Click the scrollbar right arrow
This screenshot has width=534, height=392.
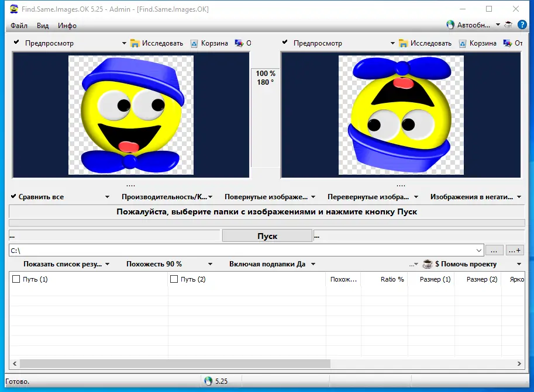pos(519,363)
